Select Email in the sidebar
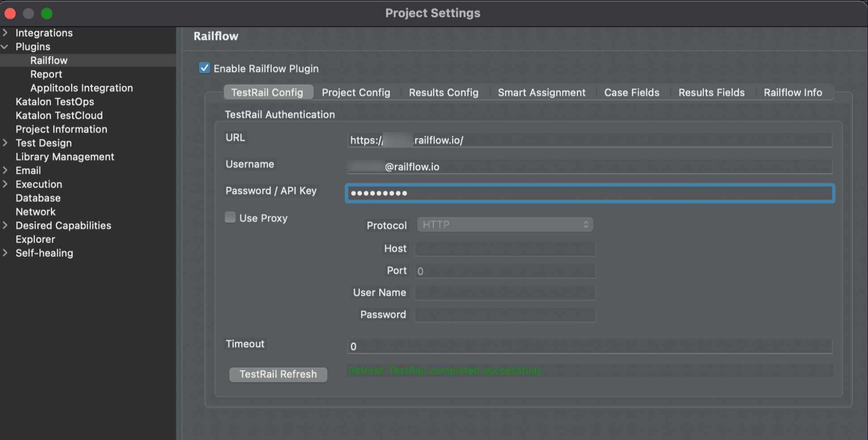 [28, 171]
